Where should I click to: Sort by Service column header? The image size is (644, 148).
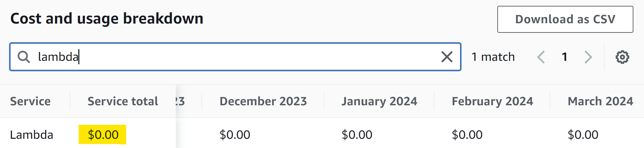pyautogui.click(x=30, y=101)
